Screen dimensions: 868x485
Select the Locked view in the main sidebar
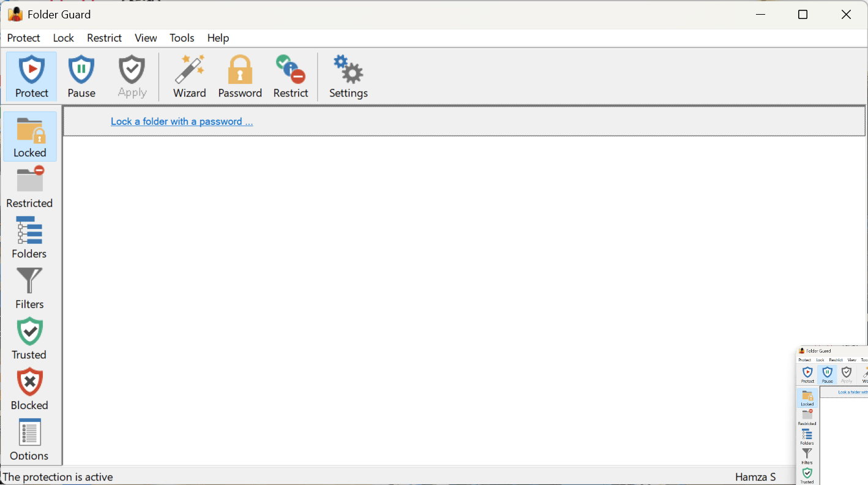(x=30, y=137)
